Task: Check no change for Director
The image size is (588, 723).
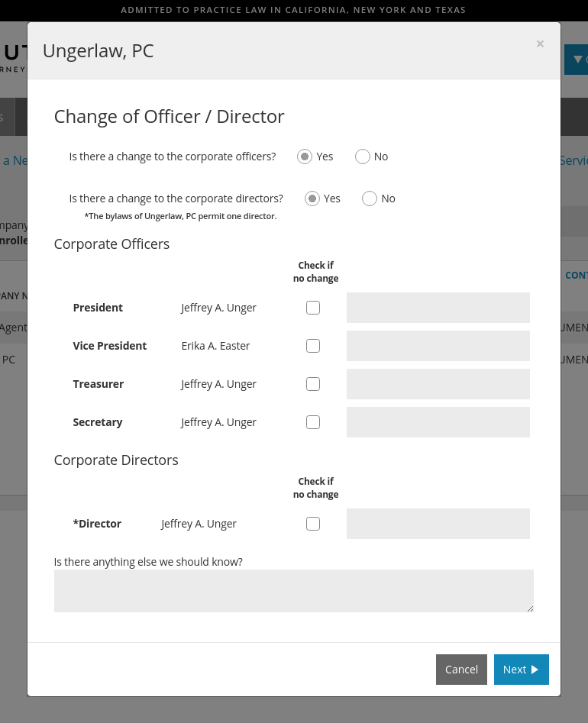Action: click(x=313, y=524)
